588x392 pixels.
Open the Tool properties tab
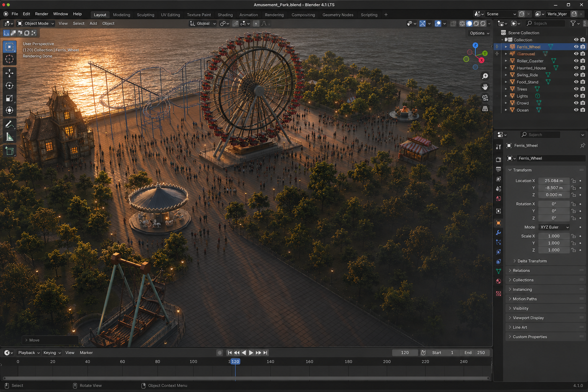point(498,147)
